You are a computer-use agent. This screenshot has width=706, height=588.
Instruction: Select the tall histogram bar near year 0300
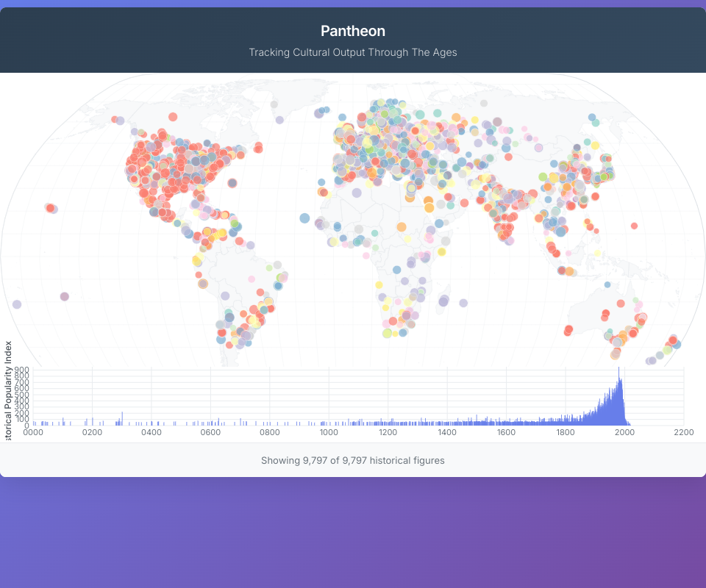pos(122,418)
